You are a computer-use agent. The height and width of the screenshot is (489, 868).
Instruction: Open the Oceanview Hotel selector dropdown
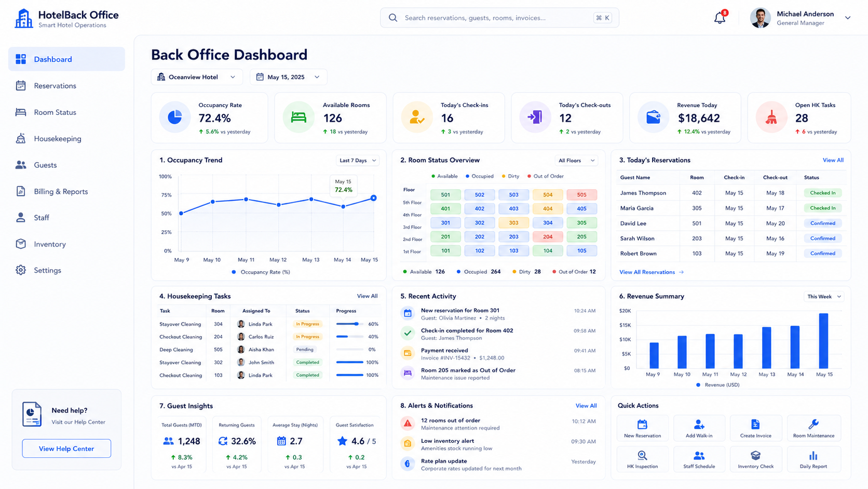[x=196, y=77]
